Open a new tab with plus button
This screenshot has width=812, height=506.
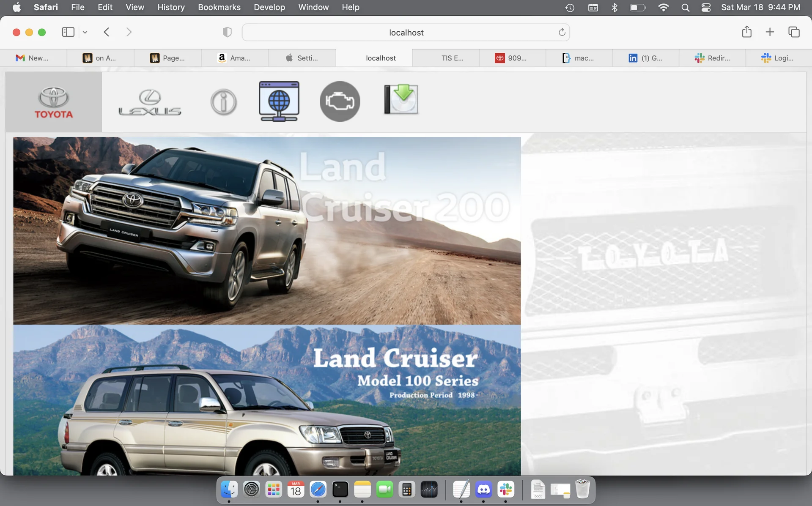(x=770, y=32)
